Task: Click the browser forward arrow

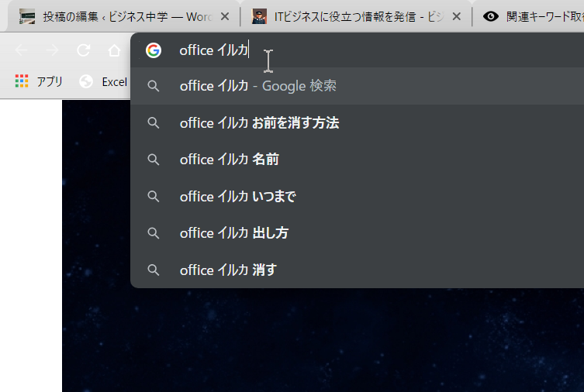Action: [x=52, y=50]
